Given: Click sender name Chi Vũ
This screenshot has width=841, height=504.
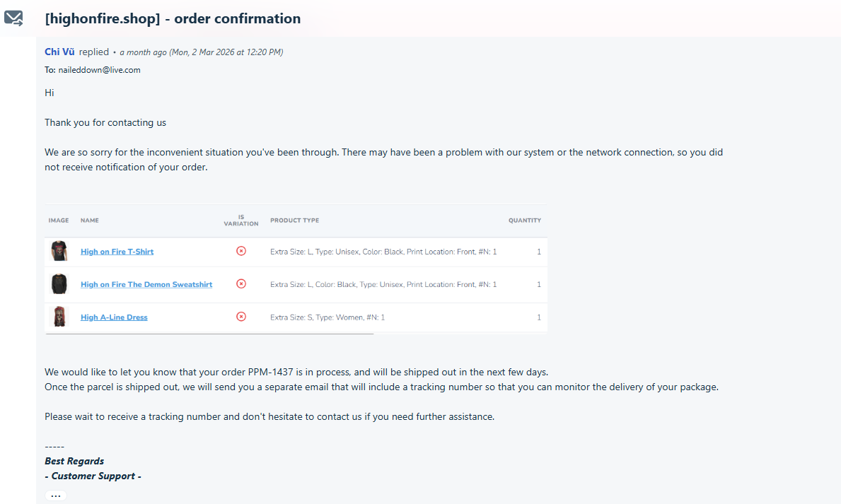Looking at the screenshot, I should 60,52.
